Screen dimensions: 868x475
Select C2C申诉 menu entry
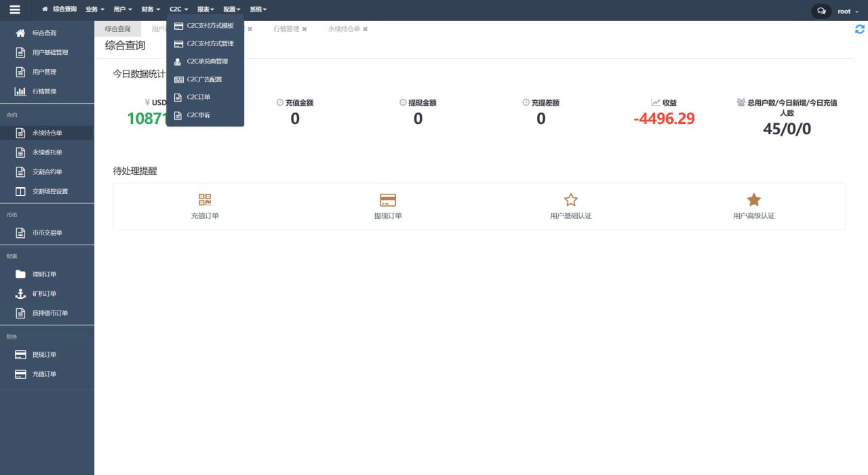tap(198, 115)
